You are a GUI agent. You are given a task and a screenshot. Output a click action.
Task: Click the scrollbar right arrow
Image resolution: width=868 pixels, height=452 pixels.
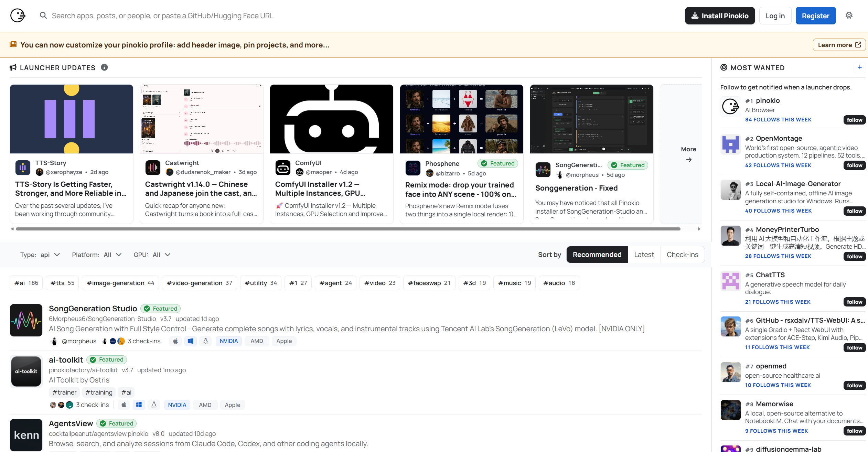coord(699,229)
